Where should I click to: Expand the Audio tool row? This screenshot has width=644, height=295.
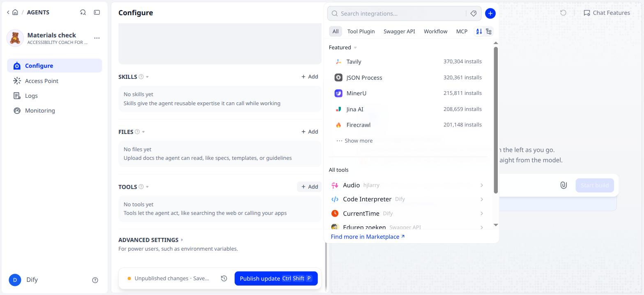click(x=408, y=185)
